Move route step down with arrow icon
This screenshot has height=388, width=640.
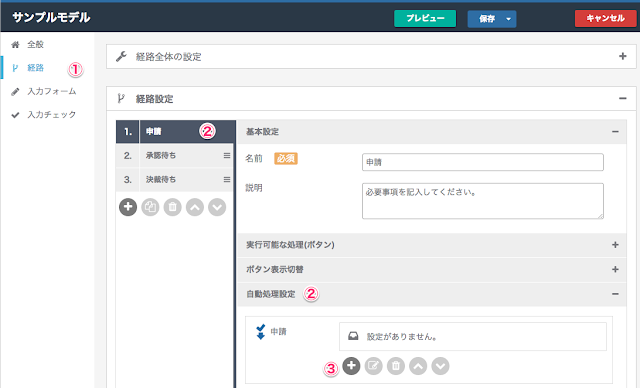coord(217,207)
